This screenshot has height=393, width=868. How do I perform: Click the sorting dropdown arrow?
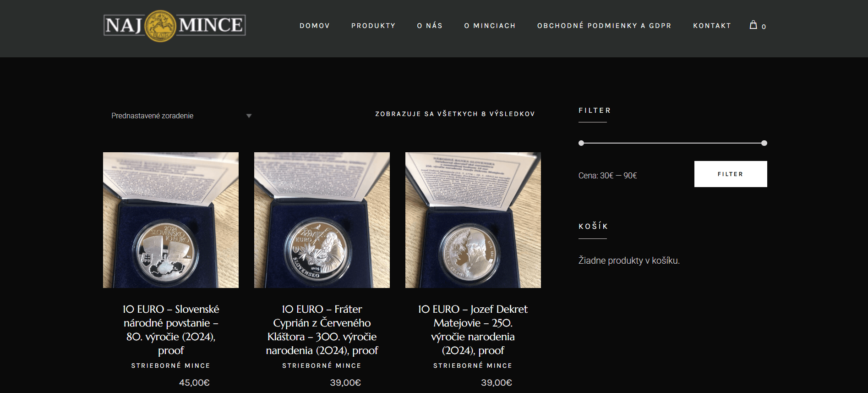249,116
